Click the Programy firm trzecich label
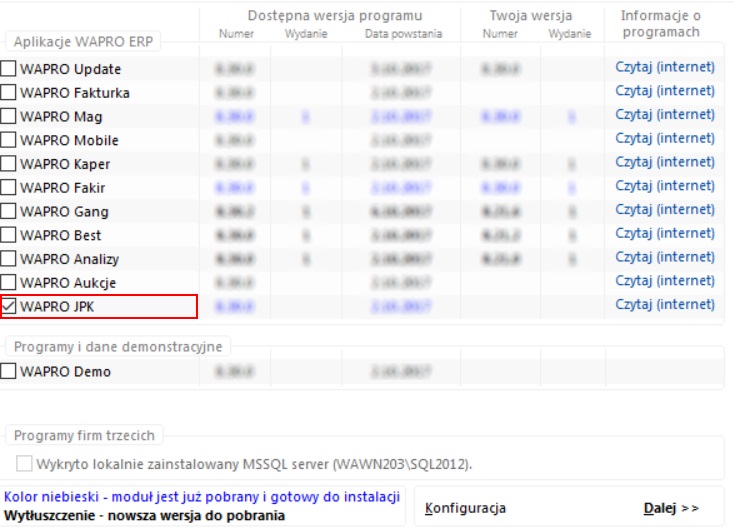 [84, 435]
